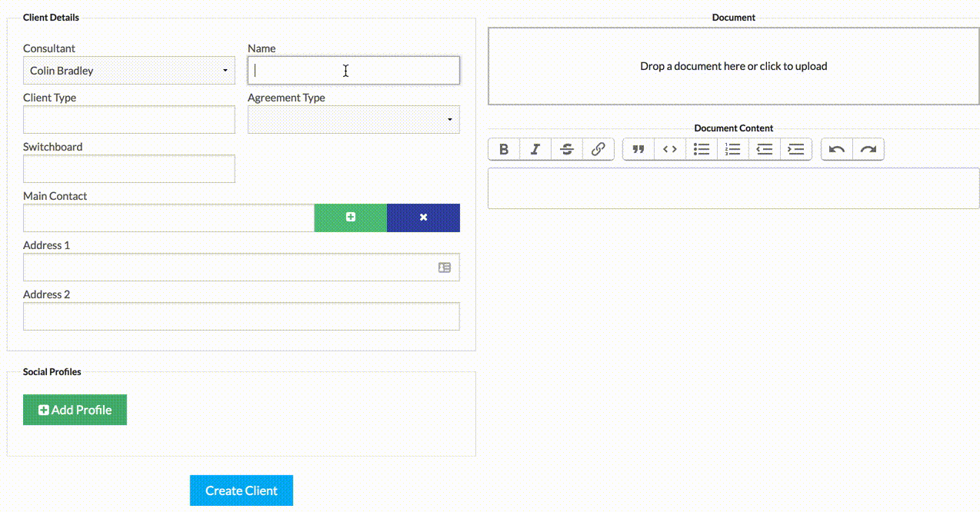This screenshot has width=980, height=512.
Task: Submit form with Create Client button
Action: pos(242,490)
